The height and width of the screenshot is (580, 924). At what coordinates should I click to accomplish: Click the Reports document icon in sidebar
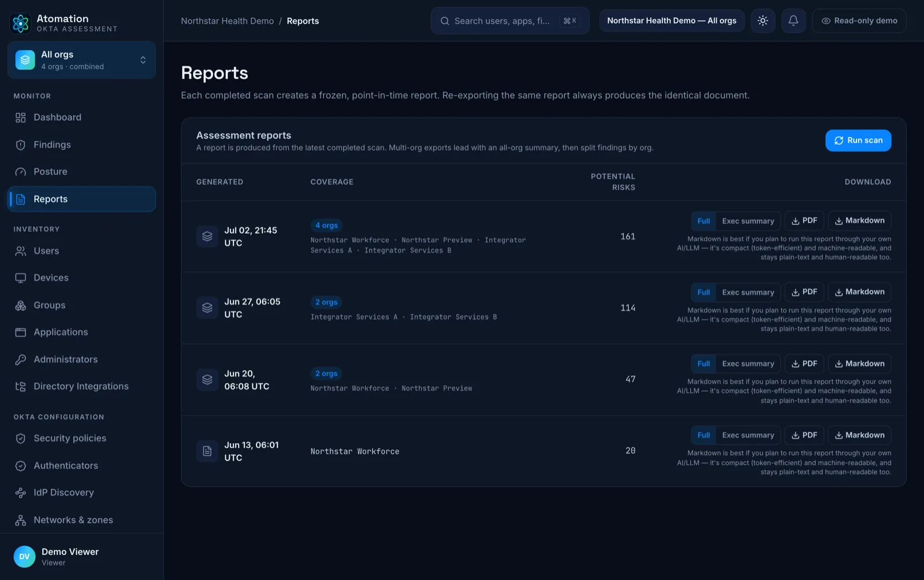pos(21,199)
